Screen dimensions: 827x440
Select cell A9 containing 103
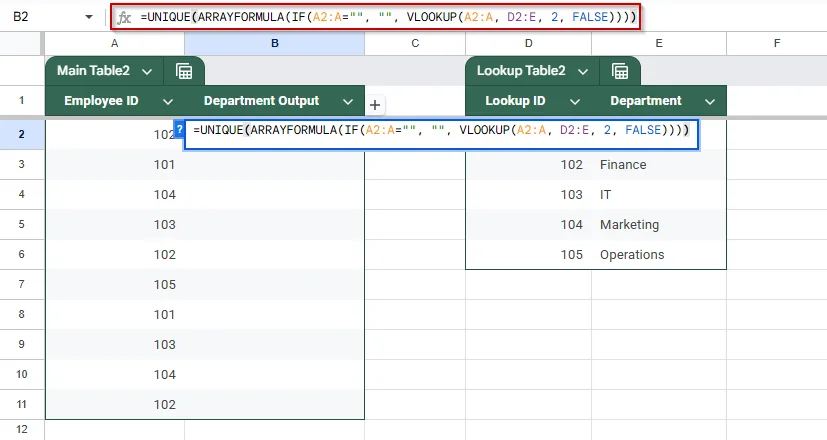[x=115, y=345]
